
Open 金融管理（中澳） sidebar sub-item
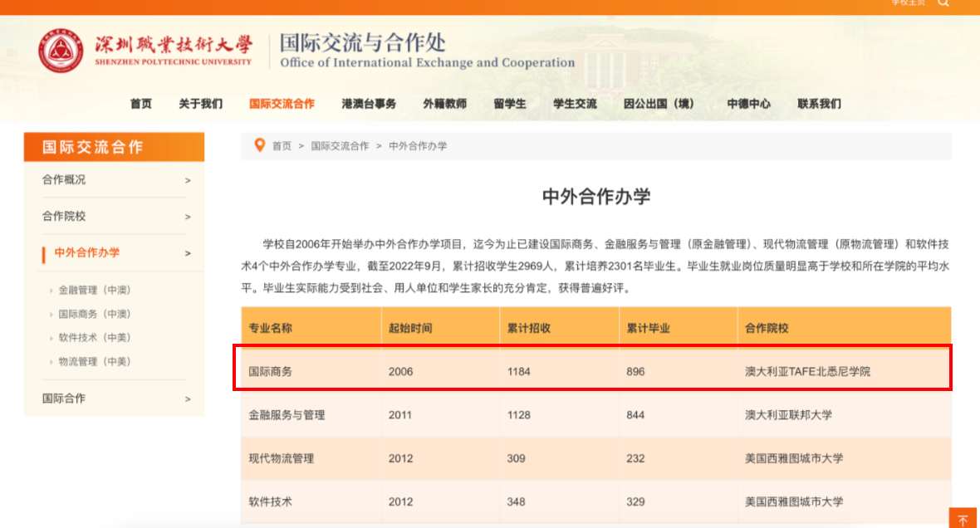95,290
